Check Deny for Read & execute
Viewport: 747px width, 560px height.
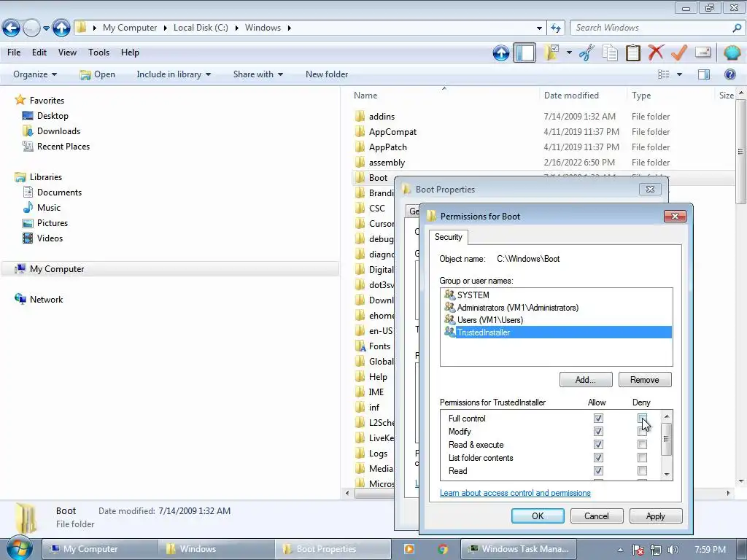tap(642, 444)
